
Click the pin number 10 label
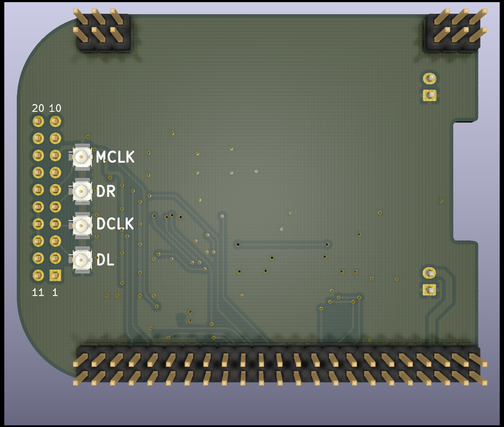(x=55, y=108)
